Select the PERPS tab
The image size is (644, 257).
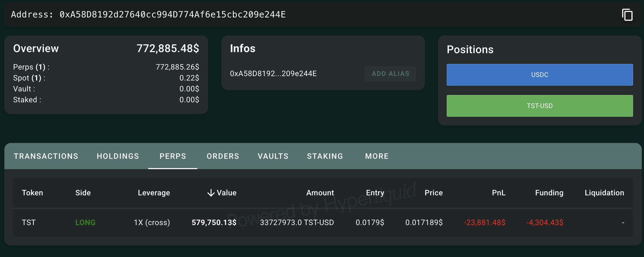(x=173, y=156)
